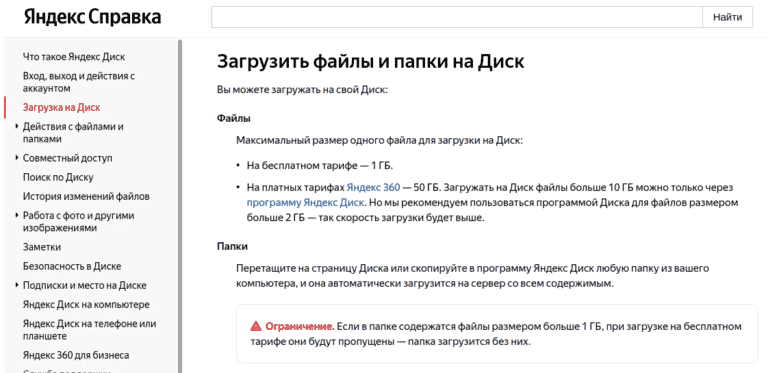Screen dimensions: 768x373
Task: Open Яндекс 360 для бизнеса page
Action: click(x=76, y=355)
